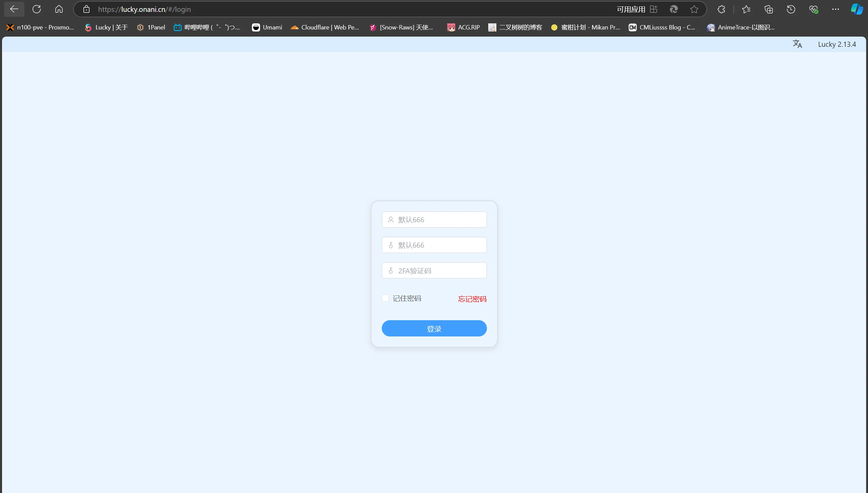Click the red 忘记密码 forgot password link

point(472,299)
